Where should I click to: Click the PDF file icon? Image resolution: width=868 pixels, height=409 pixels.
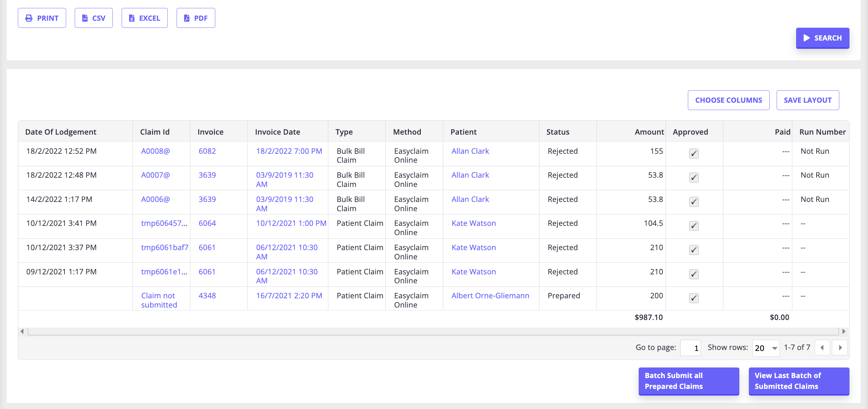187,18
